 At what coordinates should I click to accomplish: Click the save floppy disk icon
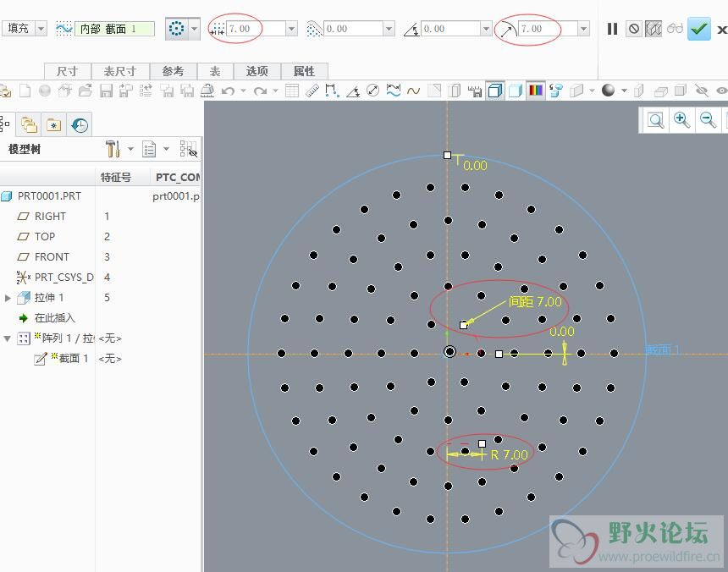pyautogui.click(x=106, y=91)
